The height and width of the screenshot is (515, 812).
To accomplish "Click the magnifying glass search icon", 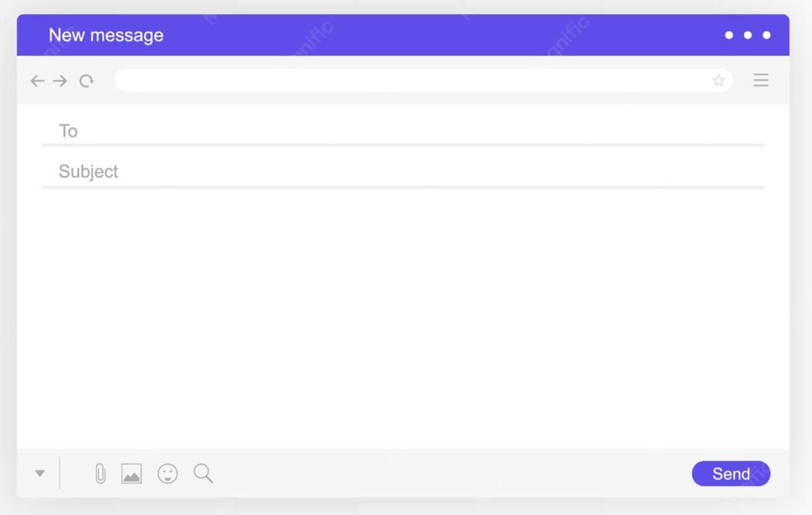I will point(203,473).
